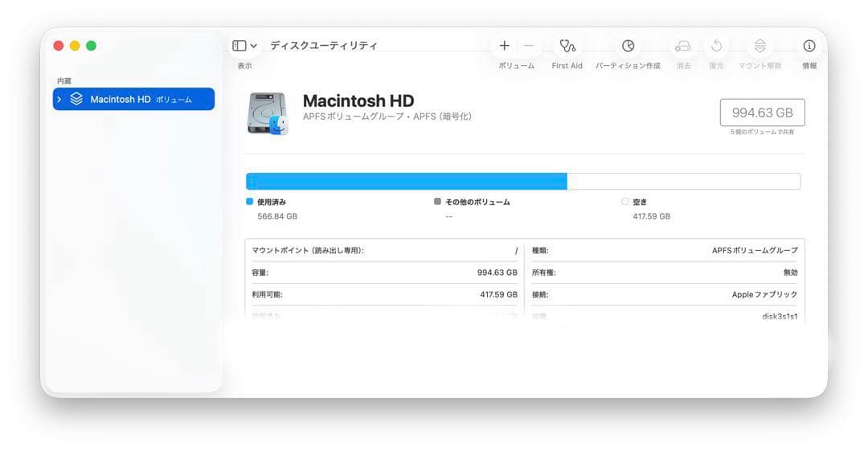
Task: Add a volume with the plus button
Action: (504, 46)
